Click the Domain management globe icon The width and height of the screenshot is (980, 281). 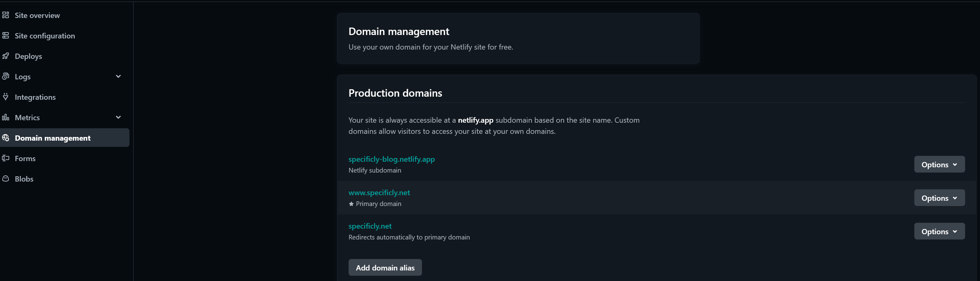(x=5, y=138)
